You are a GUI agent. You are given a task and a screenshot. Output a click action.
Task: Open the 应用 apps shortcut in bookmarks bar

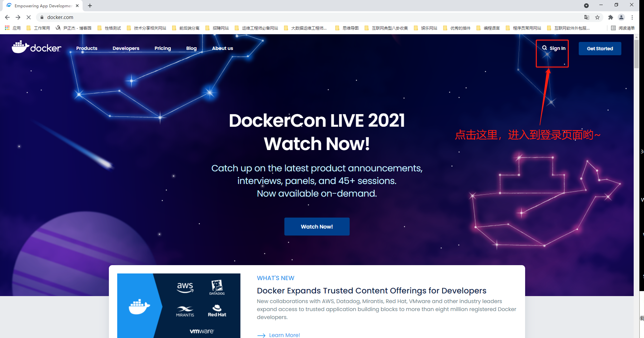(x=13, y=28)
